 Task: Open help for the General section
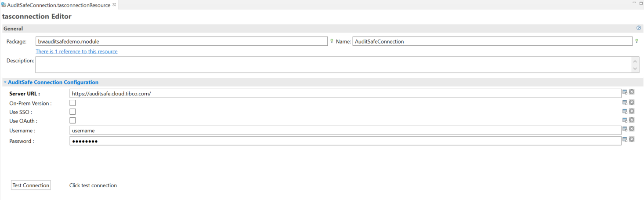tap(639, 28)
